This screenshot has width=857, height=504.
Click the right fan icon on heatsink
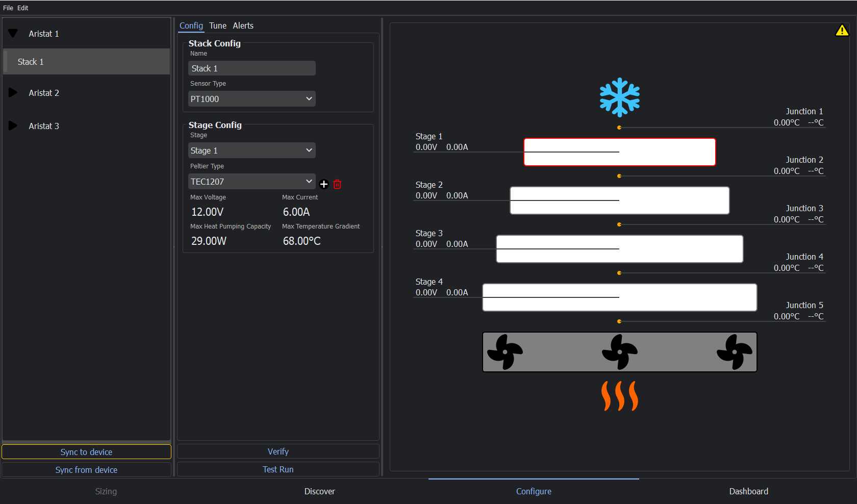(734, 352)
